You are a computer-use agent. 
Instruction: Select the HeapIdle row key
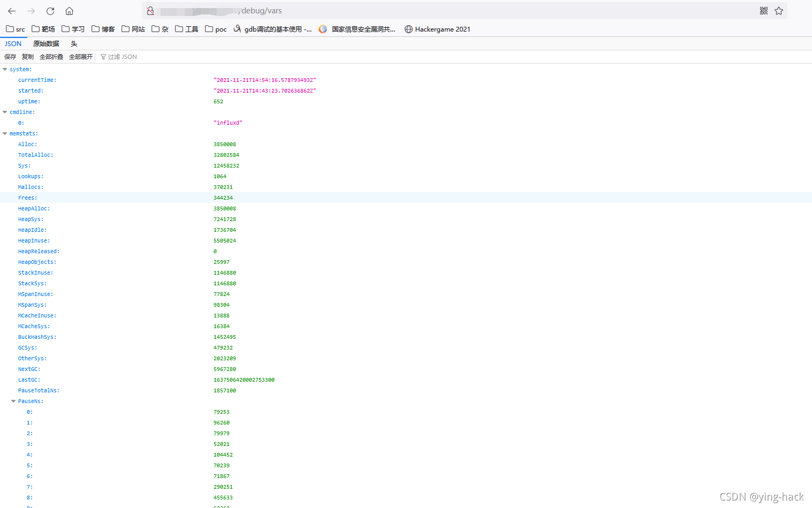coord(32,230)
